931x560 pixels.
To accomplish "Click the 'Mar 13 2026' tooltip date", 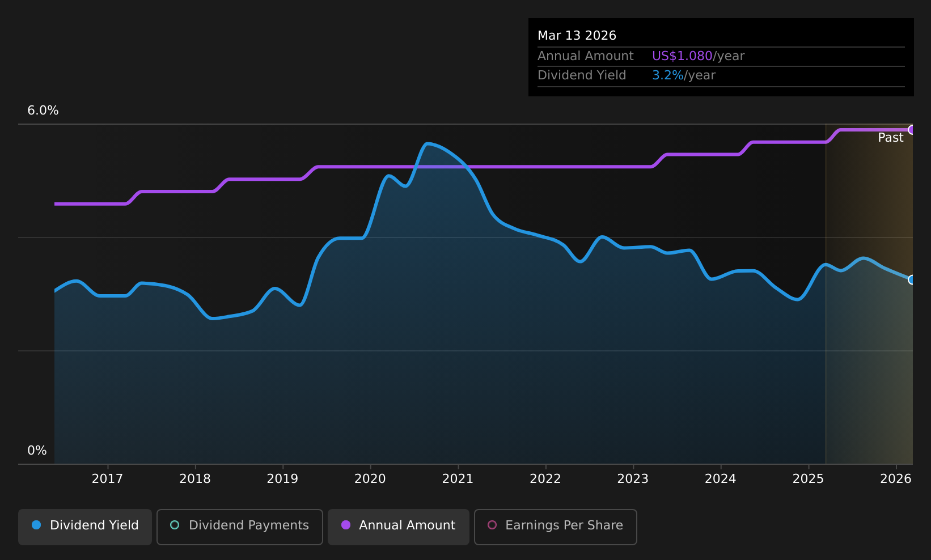I will pos(577,36).
